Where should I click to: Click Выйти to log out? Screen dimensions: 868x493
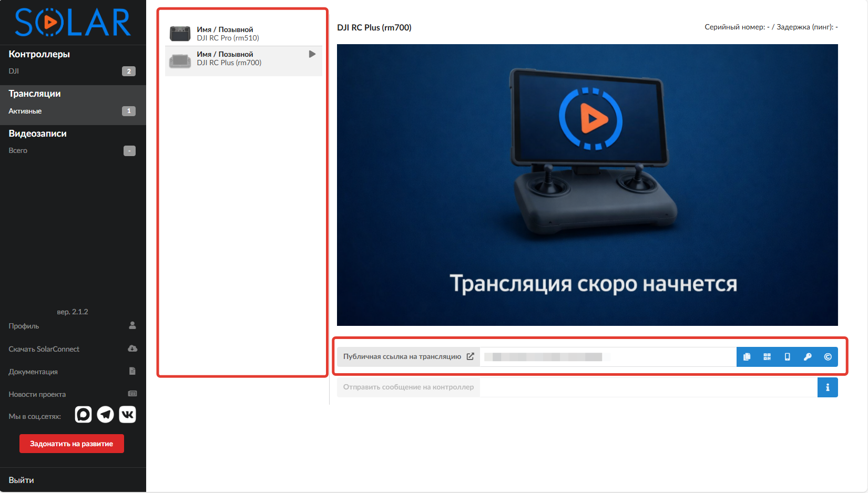pos(22,480)
